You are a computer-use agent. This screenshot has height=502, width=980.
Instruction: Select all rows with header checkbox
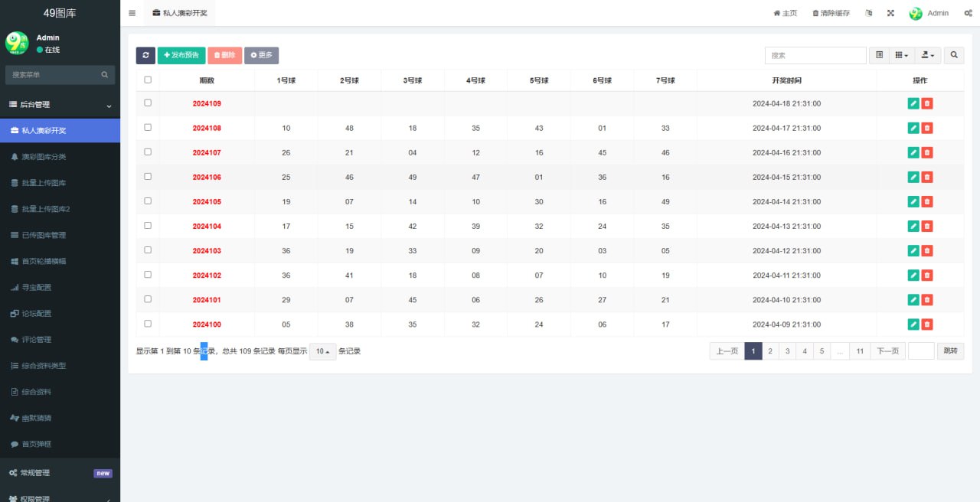[x=148, y=80]
